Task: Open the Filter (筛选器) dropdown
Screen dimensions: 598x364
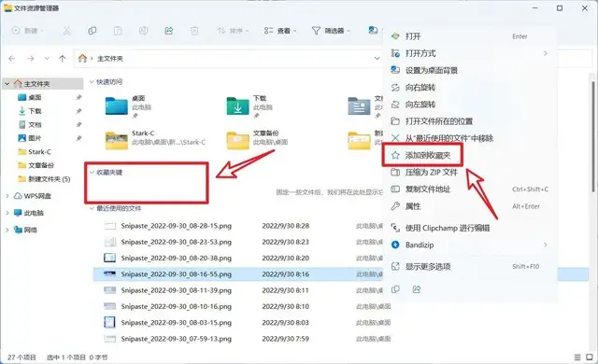Action: tap(331, 31)
